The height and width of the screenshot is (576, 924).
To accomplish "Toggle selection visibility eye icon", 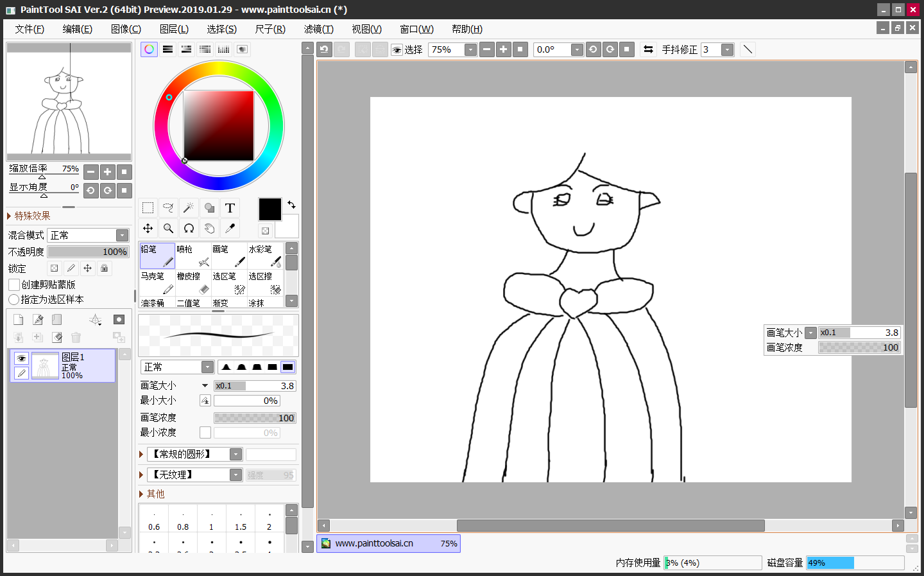I will pos(397,49).
